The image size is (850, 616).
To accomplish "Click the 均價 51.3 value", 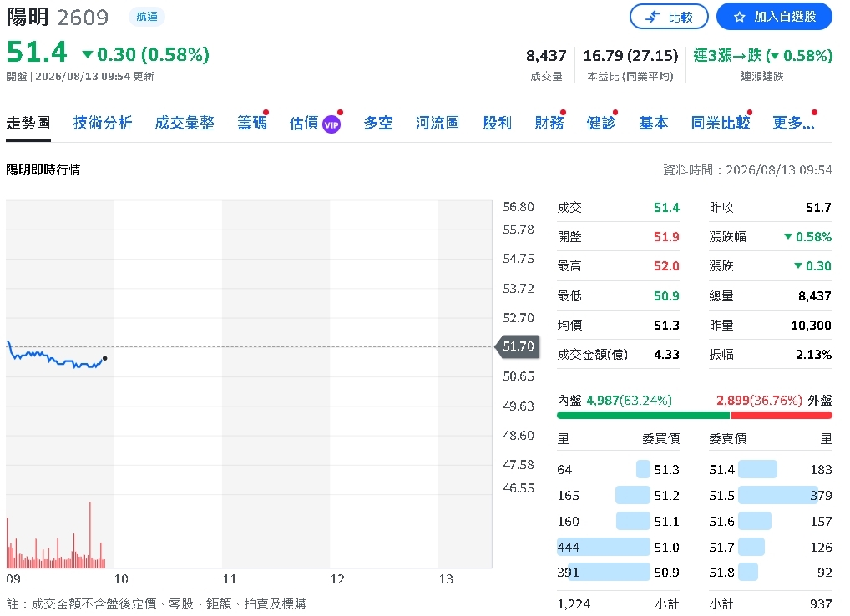I will pyautogui.click(x=666, y=325).
